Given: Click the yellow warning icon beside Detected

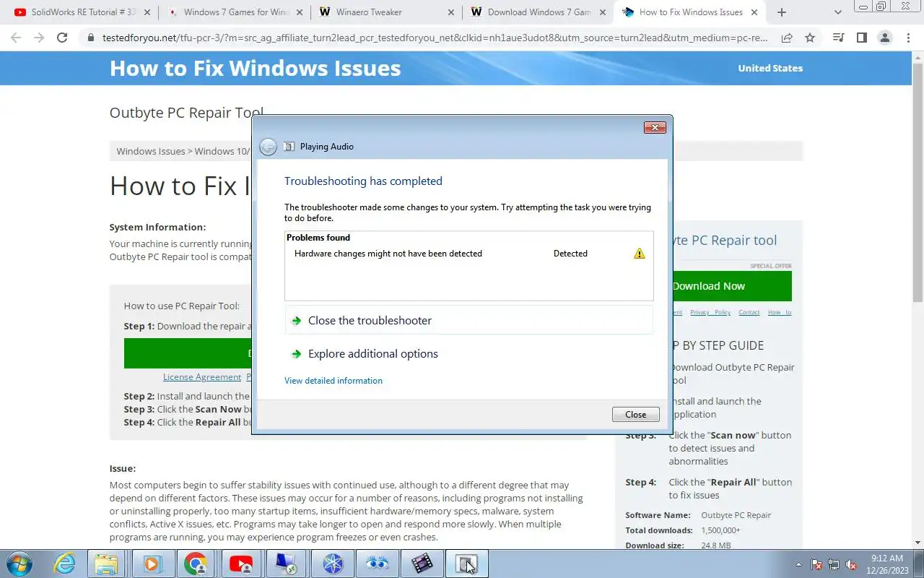Looking at the screenshot, I should 639,254.
